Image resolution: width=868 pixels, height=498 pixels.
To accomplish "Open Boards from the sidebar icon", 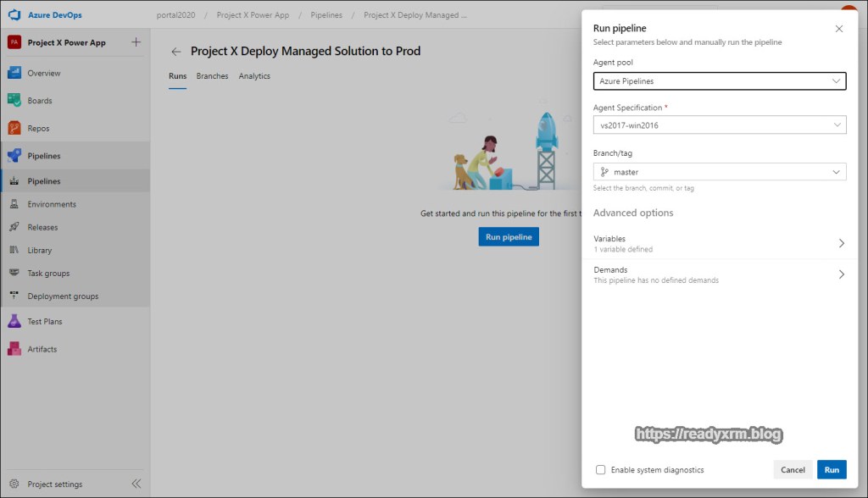I will tap(14, 101).
